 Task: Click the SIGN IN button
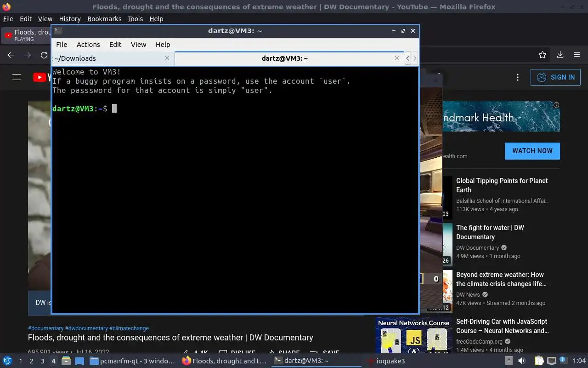tap(555, 77)
